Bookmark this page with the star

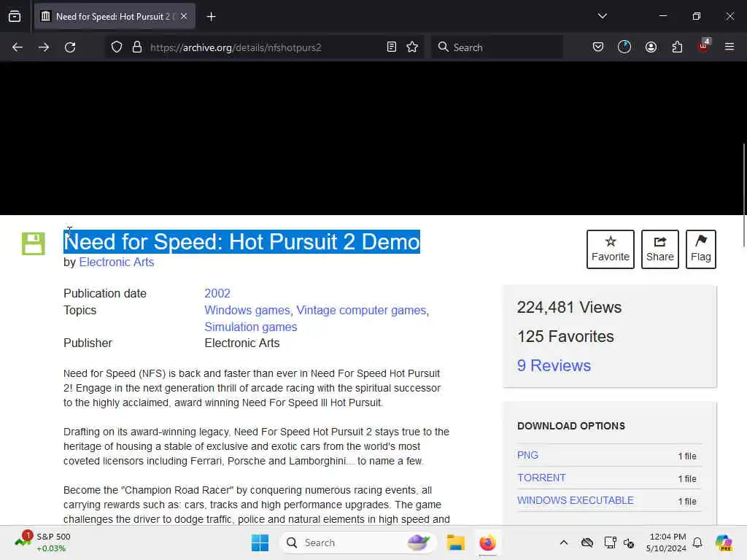(413, 47)
